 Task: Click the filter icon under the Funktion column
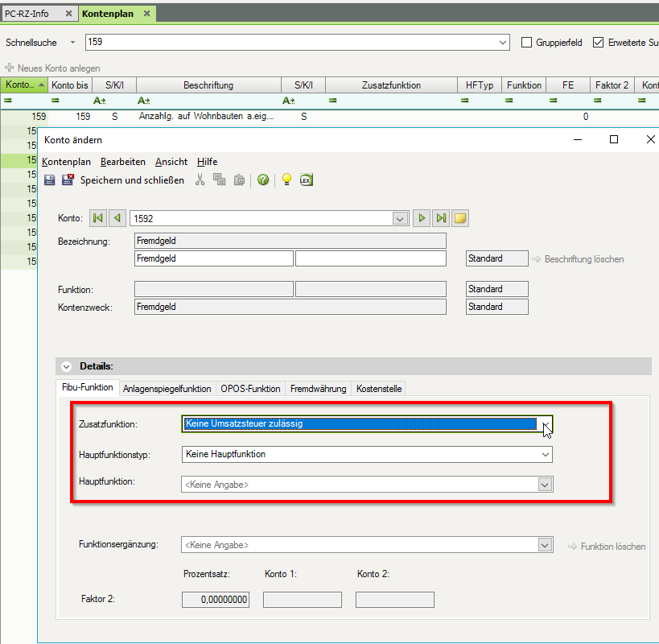tap(509, 101)
